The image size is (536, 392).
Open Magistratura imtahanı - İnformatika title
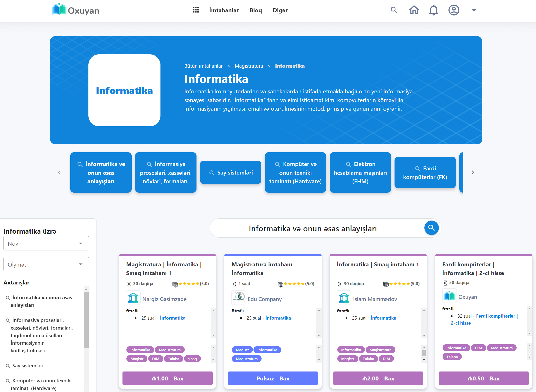pyautogui.click(x=264, y=269)
